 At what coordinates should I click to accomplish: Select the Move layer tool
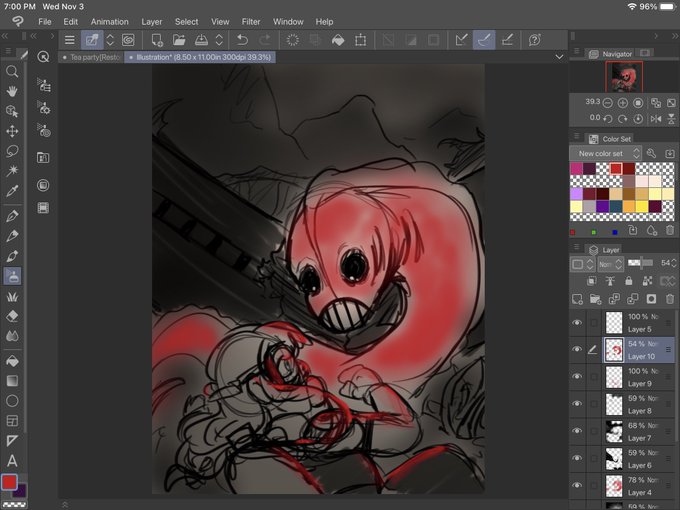[12, 131]
